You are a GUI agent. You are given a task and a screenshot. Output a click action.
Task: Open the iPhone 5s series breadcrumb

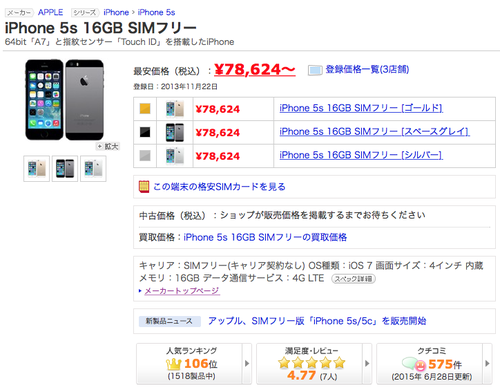click(x=156, y=12)
